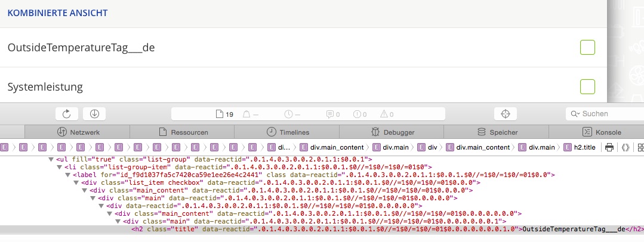Click the errors count indicator icon
This screenshot has width=644, height=242.
tap(356, 114)
